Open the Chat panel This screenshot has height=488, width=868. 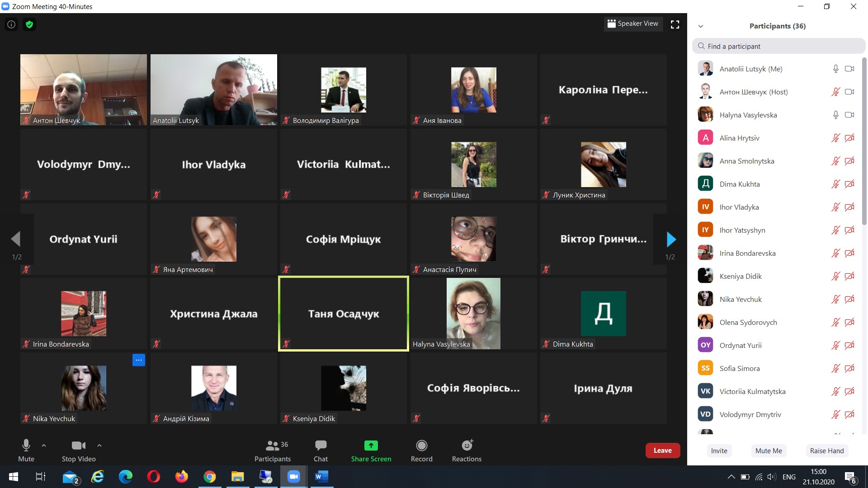pos(321,450)
